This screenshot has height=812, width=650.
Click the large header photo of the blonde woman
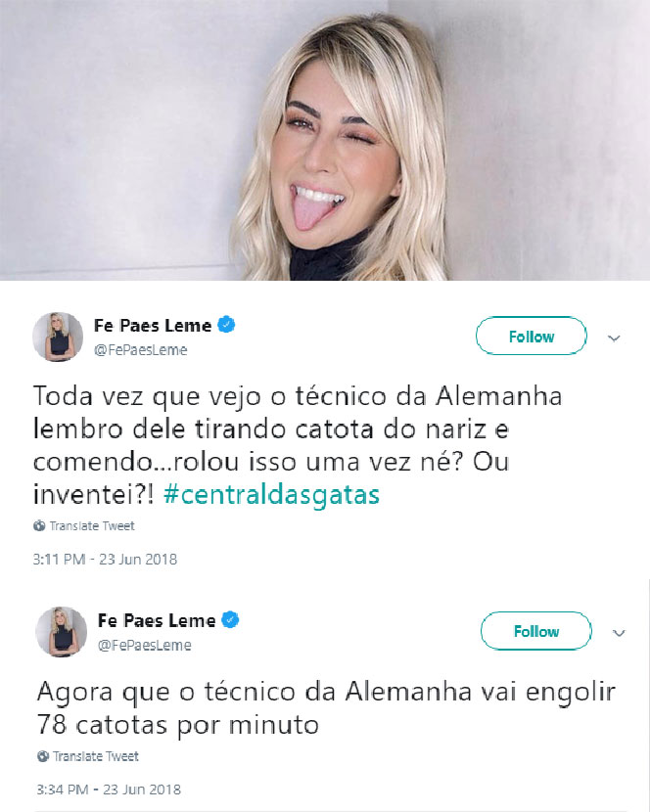click(325, 140)
